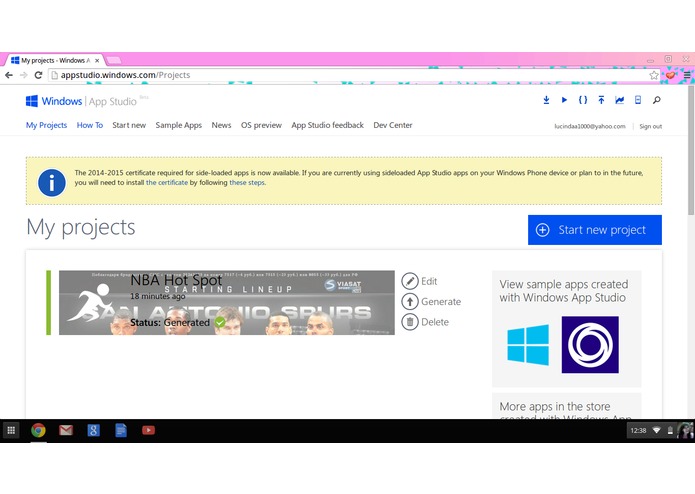This screenshot has width=695, height=494.
Task: Click the Chrome icon on the shelf
Action: [38, 430]
